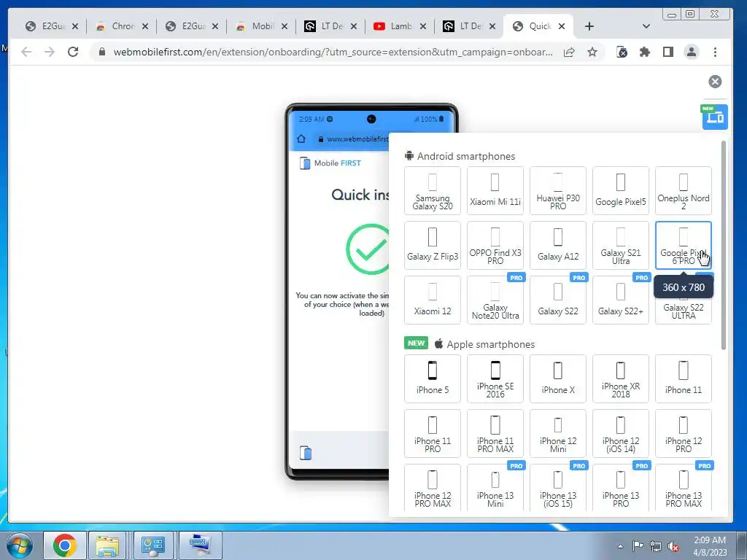The height and width of the screenshot is (560, 747).
Task: Select the Xiaomi Mi 11i device
Action: click(x=495, y=190)
